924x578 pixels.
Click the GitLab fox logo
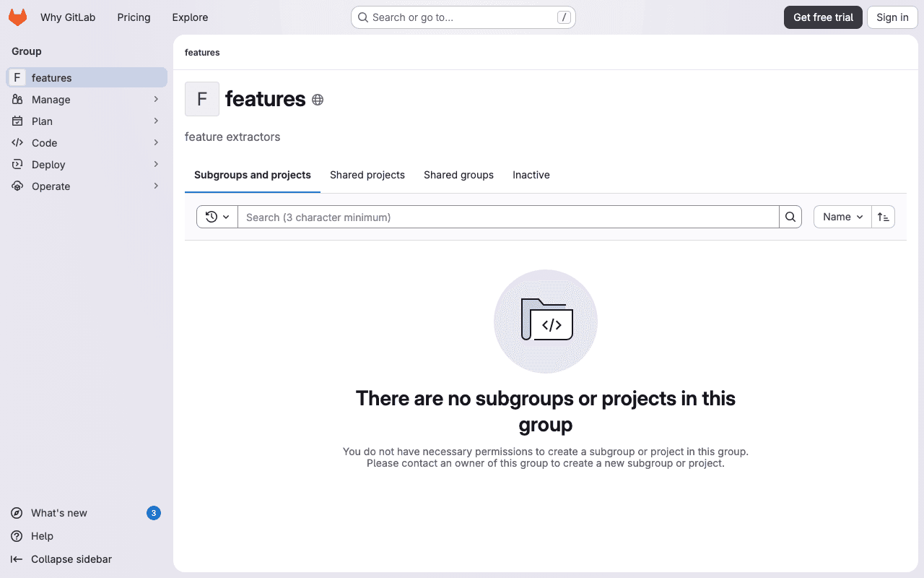tap(17, 17)
